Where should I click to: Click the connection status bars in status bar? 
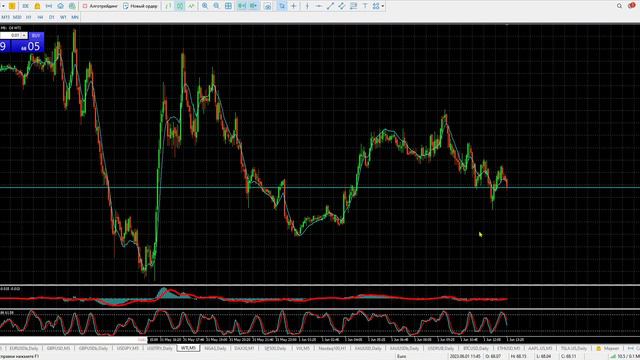pos(613,356)
